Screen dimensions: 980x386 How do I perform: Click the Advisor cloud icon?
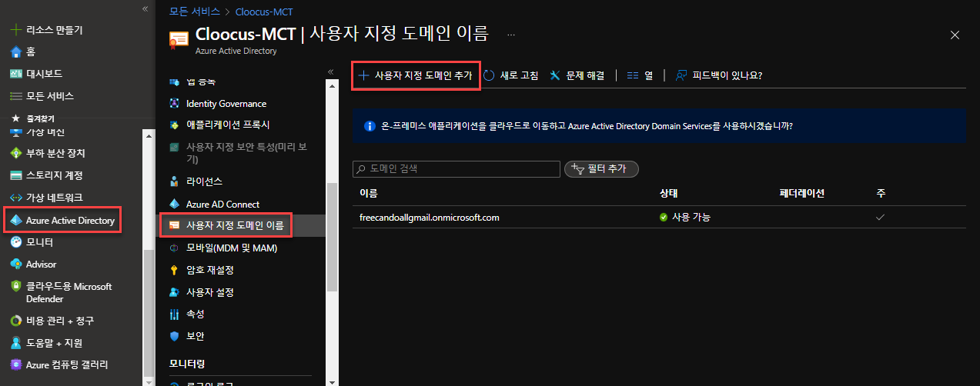15,264
